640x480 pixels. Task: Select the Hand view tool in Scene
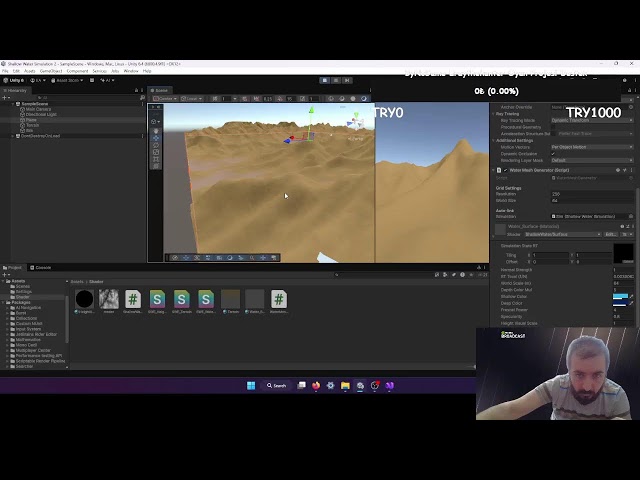[156, 131]
